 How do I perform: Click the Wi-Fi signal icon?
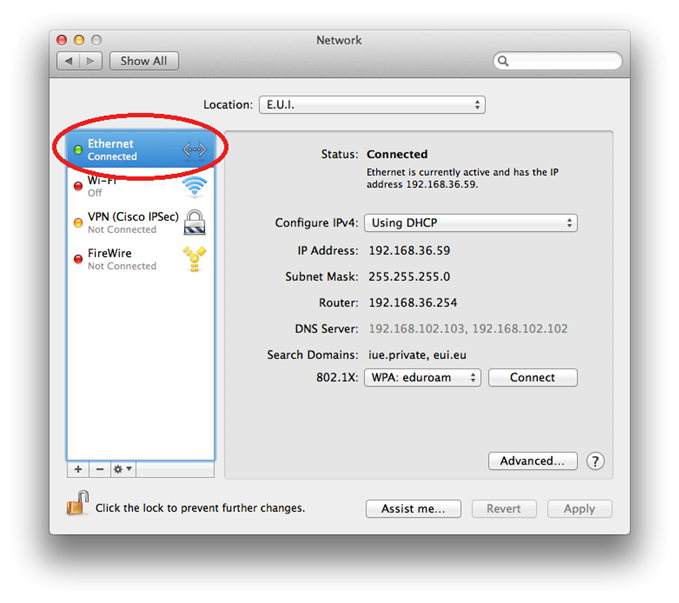[x=194, y=187]
